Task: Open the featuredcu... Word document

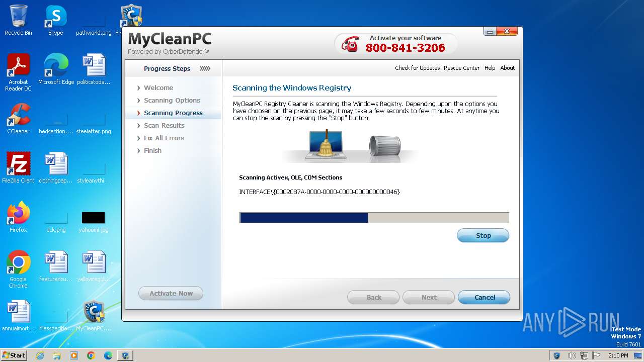Action: [56, 266]
